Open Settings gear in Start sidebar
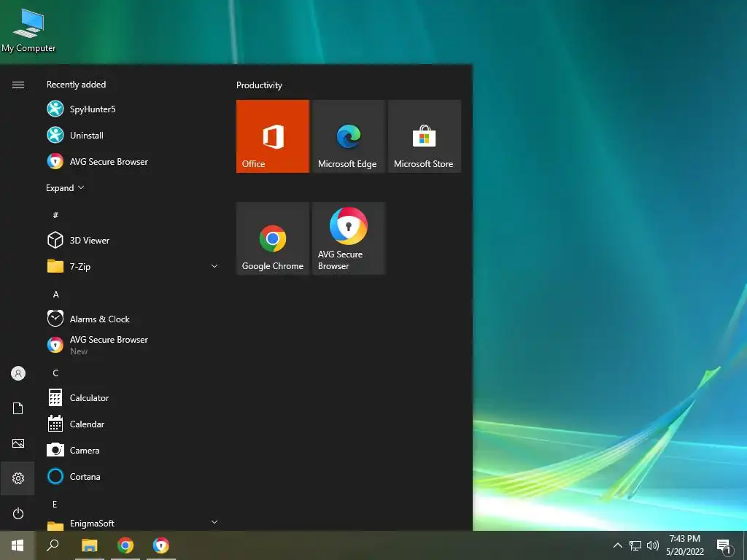The image size is (747, 560). 18,478
